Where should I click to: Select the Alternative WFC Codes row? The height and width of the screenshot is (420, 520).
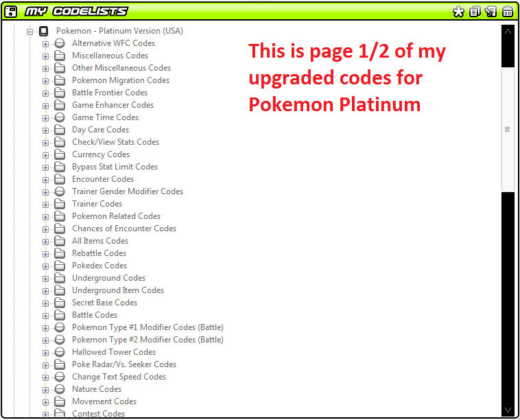click(x=113, y=43)
